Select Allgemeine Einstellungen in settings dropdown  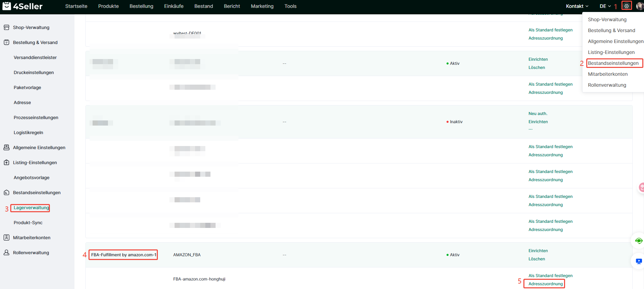pyautogui.click(x=616, y=41)
